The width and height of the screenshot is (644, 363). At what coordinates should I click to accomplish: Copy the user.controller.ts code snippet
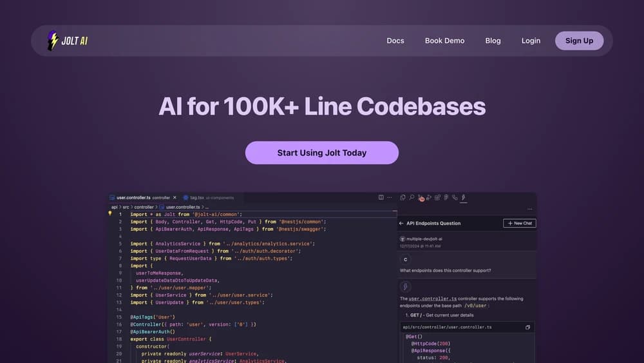click(527, 328)
